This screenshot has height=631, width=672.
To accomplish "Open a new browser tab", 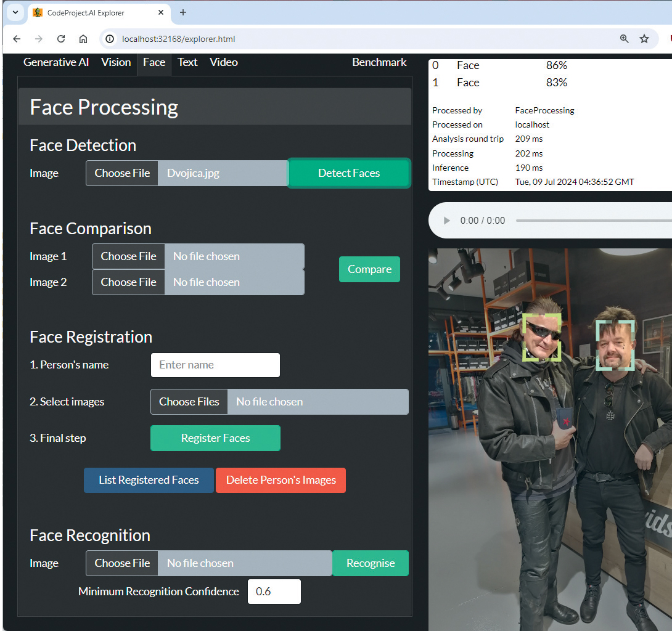I will (183, 12).
